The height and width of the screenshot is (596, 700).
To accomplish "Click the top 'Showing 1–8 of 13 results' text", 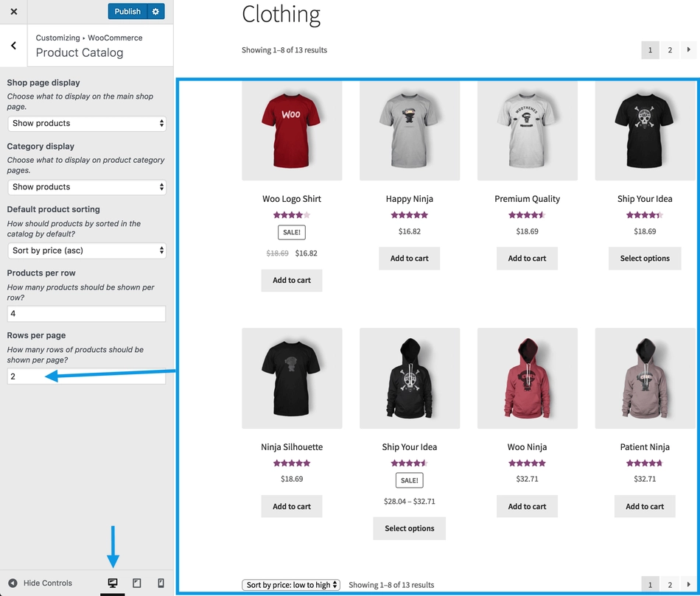I will pos(284,50).
